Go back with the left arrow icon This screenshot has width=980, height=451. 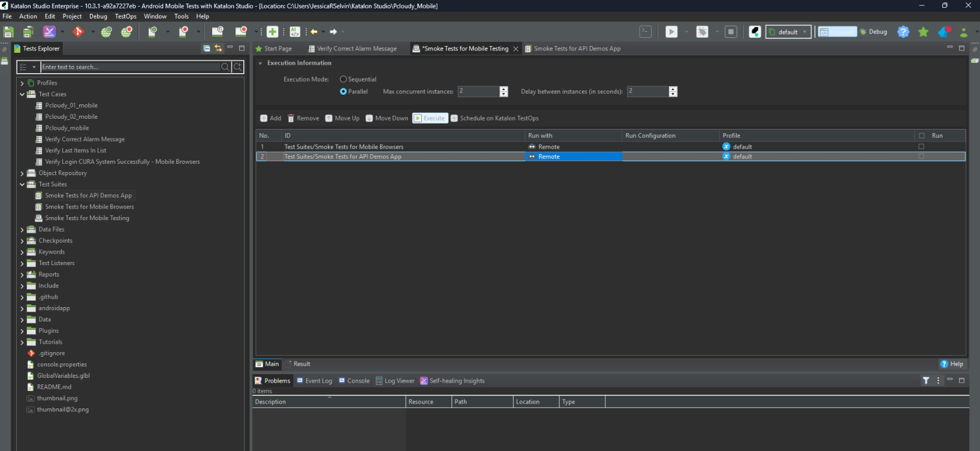coord(314,32)
